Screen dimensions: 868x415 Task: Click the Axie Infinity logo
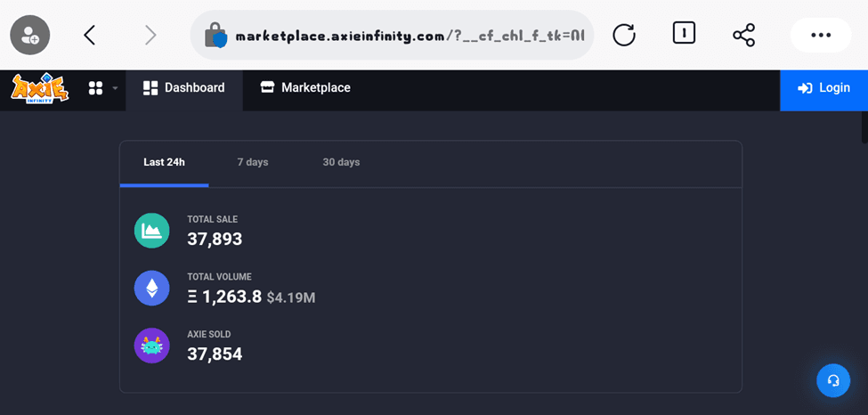[x=40, y=88]
